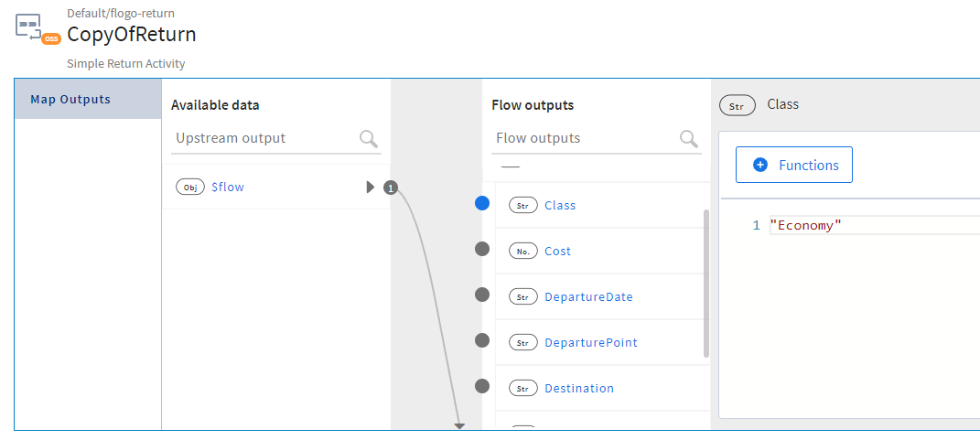Click the No. badge next to Cost
The width and height of the screenshot is (980, 440).
tap(522, 252)
